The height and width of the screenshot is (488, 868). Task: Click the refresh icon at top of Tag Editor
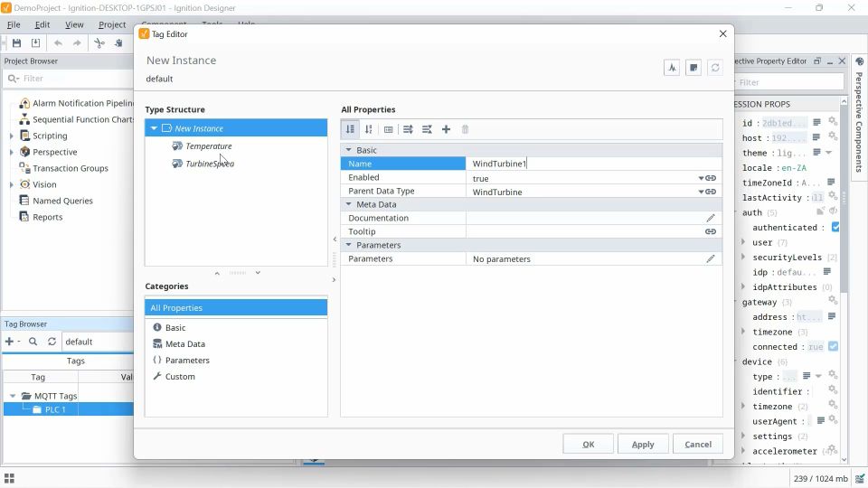pos(715,68)
